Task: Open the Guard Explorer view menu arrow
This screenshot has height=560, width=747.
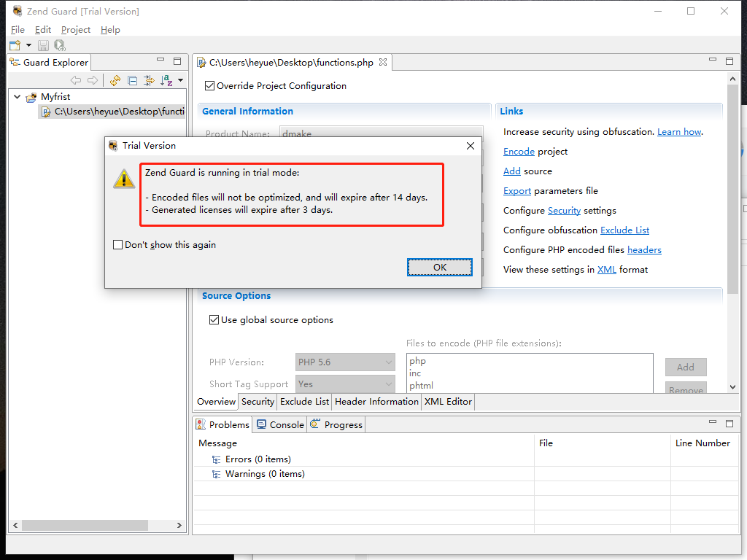Action: click(x=181, y=80)
